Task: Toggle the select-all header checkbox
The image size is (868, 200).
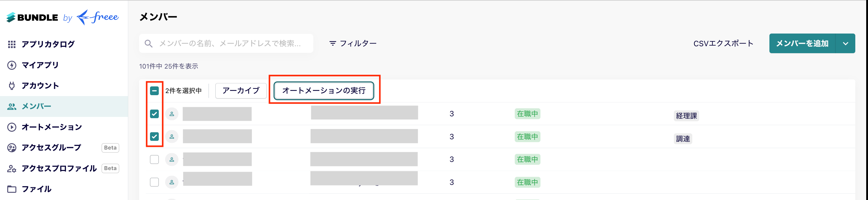Action: point(154,91)
